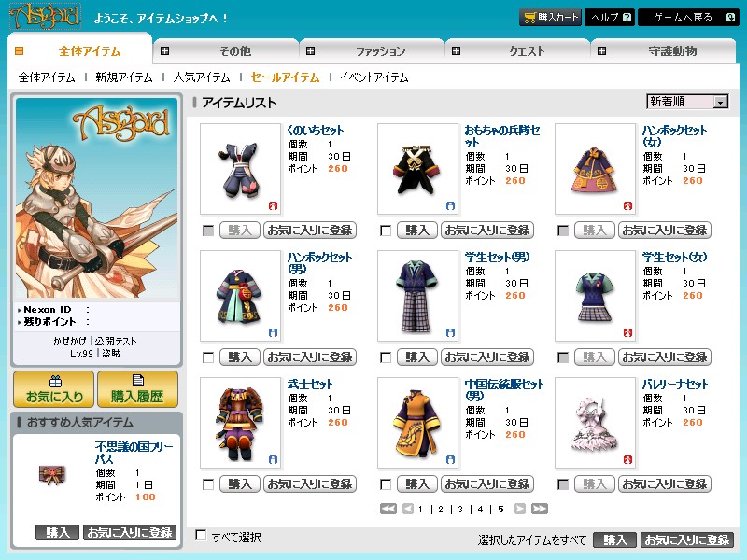Viewport: 747px width, 560px height.
Task: Jump to the last page arrow
Action: click(x=539, y=509)
